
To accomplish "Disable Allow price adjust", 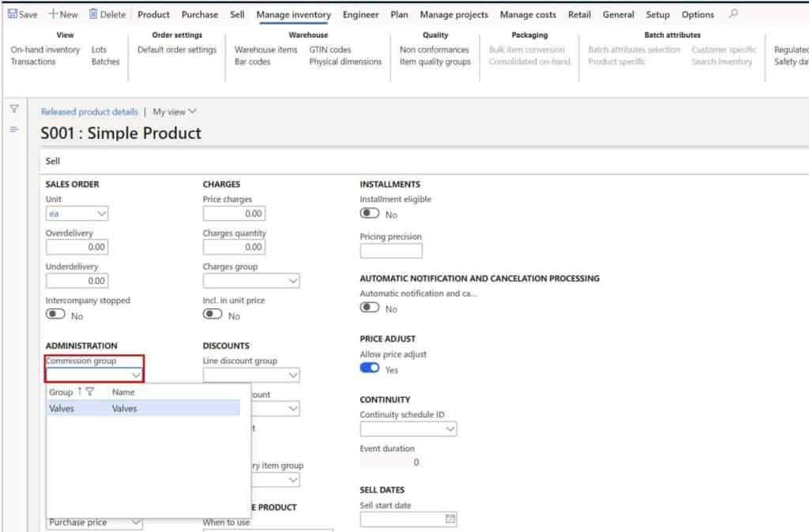I will (x=369, y=368).
